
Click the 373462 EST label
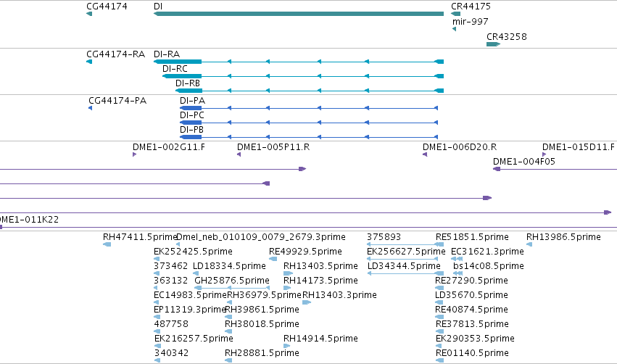point(171,266)
